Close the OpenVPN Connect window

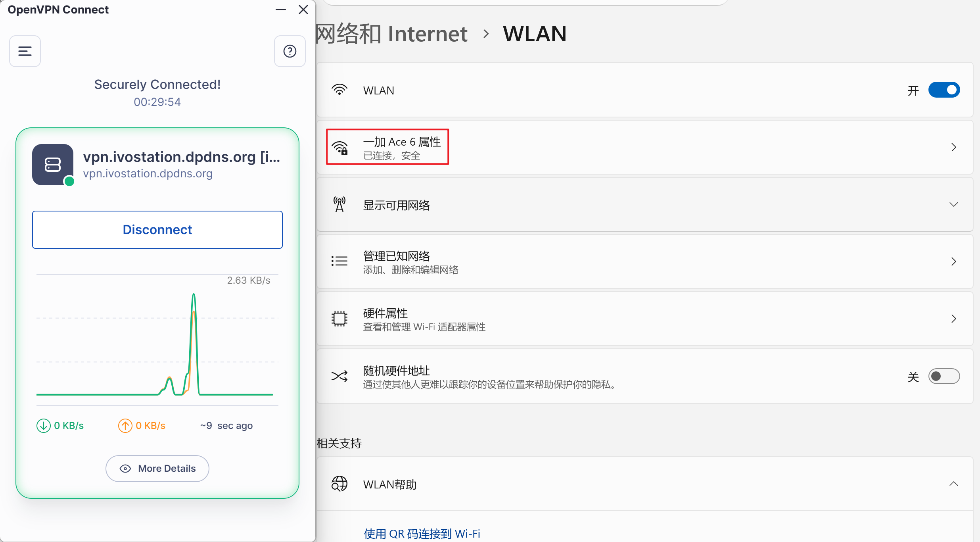pyautogui.click(x=303, y=10)
